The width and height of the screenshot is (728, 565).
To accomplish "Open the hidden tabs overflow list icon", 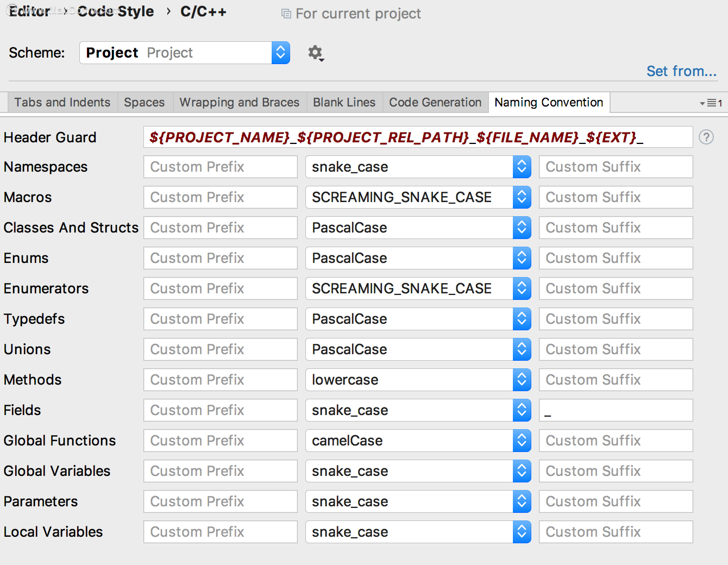I will tap(711, 103).
